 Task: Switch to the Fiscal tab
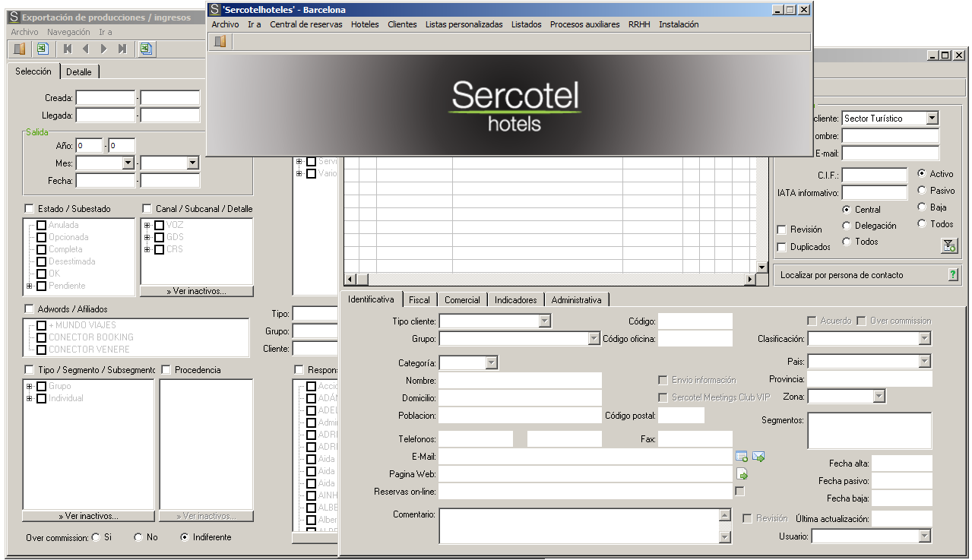point(420,300)
